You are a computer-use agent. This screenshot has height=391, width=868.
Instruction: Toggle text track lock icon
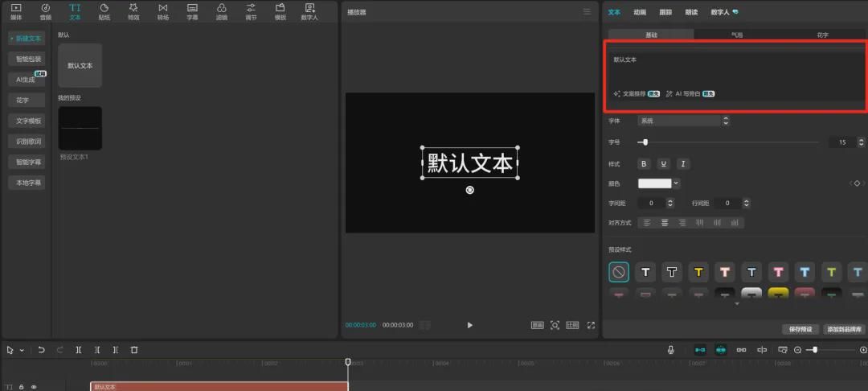21,387
